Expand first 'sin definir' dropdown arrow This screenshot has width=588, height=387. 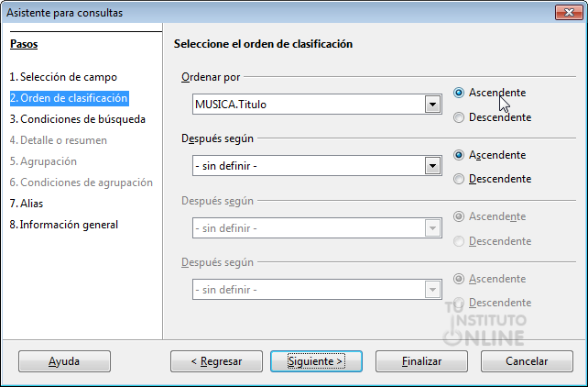pos(432,166)
